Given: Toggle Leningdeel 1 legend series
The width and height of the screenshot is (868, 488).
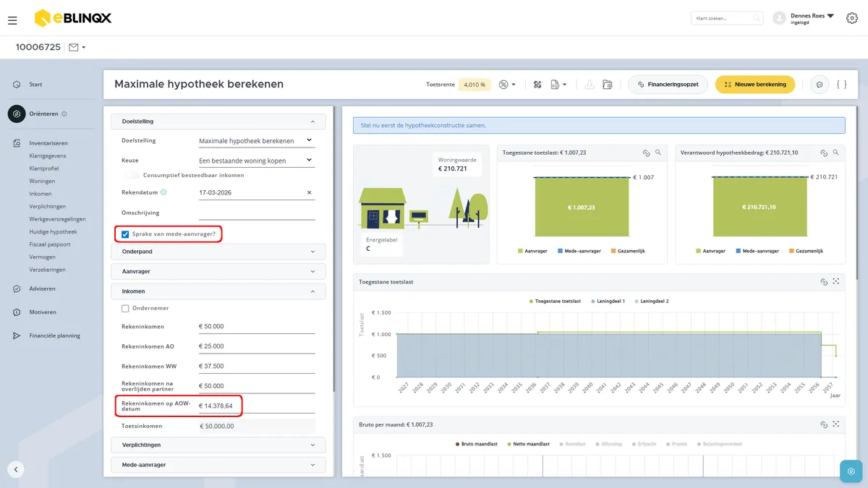Looking at the screenshot, I should pos(608,301).
